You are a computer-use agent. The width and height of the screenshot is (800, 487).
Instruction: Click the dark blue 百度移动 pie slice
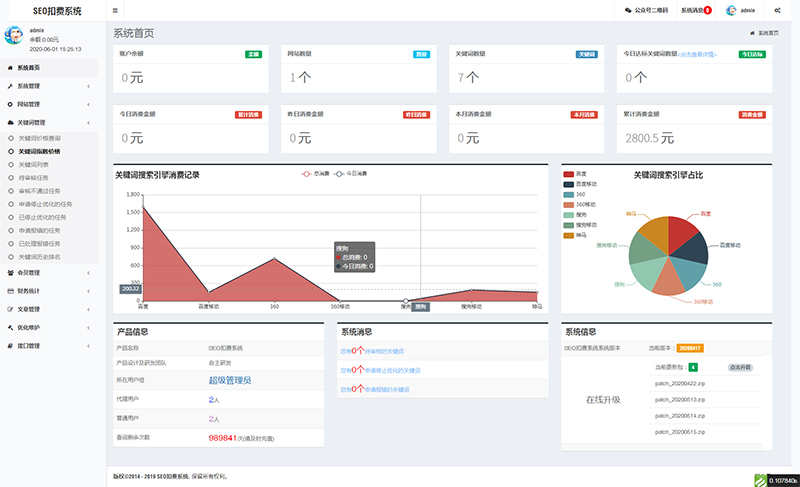[x=690, y=246]
